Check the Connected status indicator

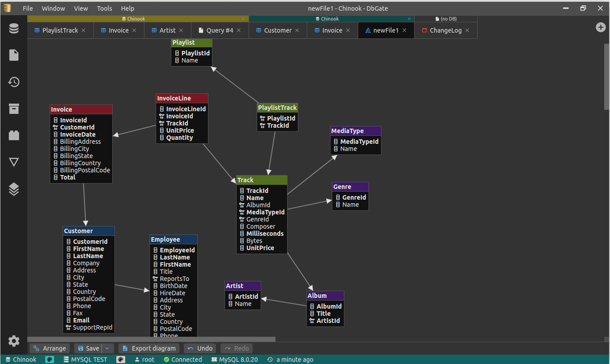pos(182,360)
